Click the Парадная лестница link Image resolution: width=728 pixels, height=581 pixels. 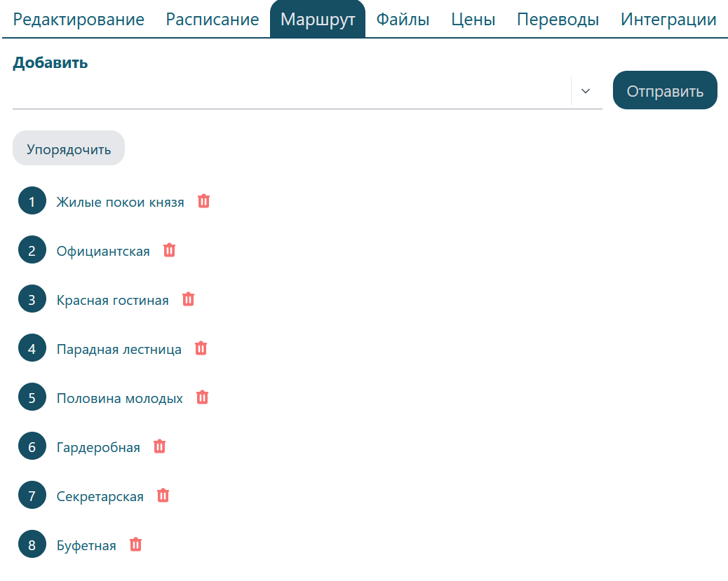[119, 349]
